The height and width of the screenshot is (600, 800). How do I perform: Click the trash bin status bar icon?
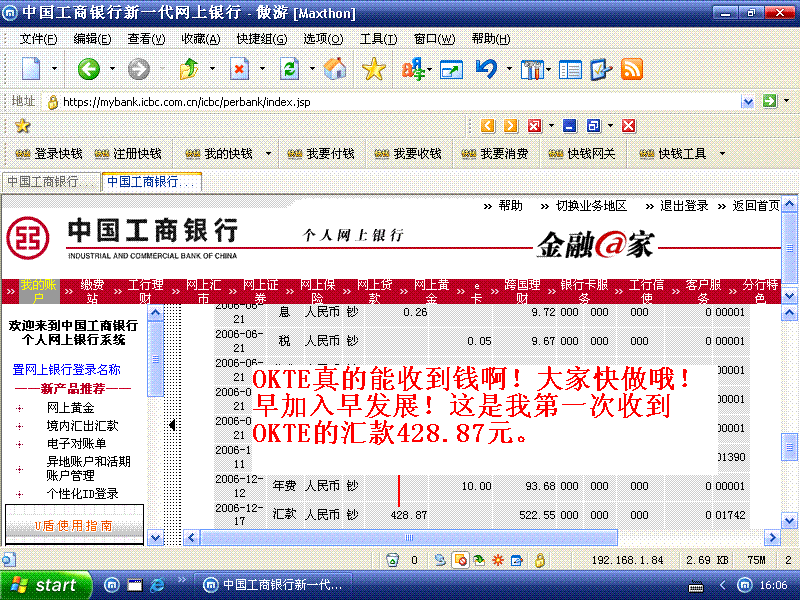click(392, 560)
